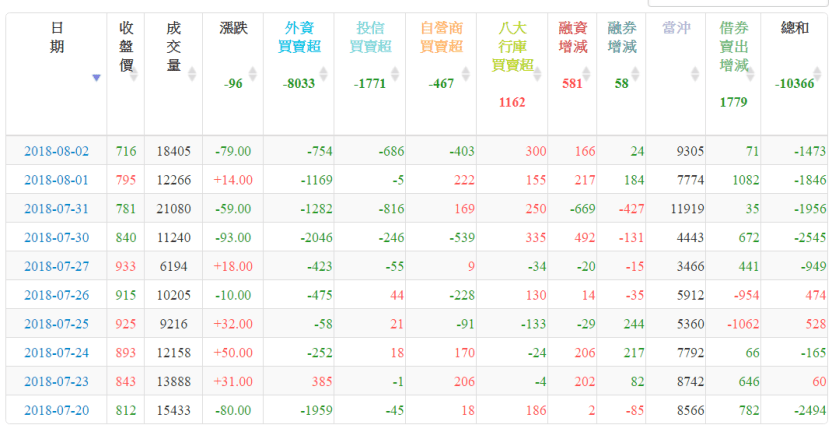Click the input box above the table

click(x=766, y=3)
